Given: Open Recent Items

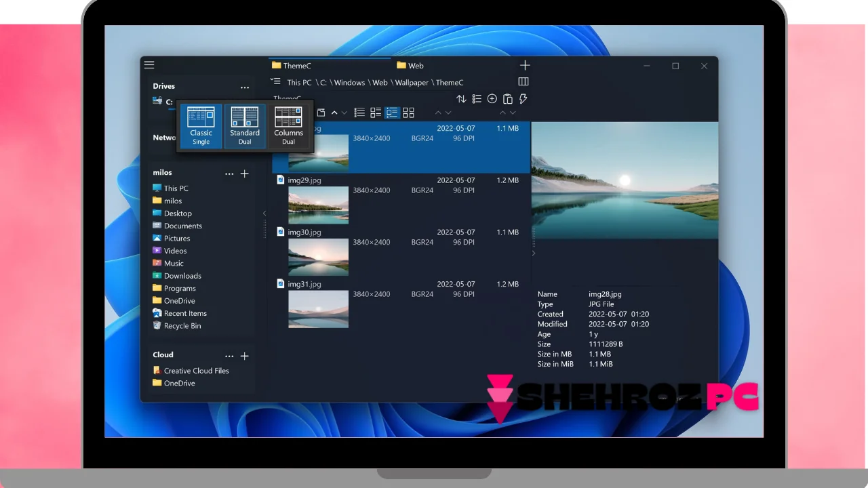Looking at the screenshot, I should pos(180,313).
